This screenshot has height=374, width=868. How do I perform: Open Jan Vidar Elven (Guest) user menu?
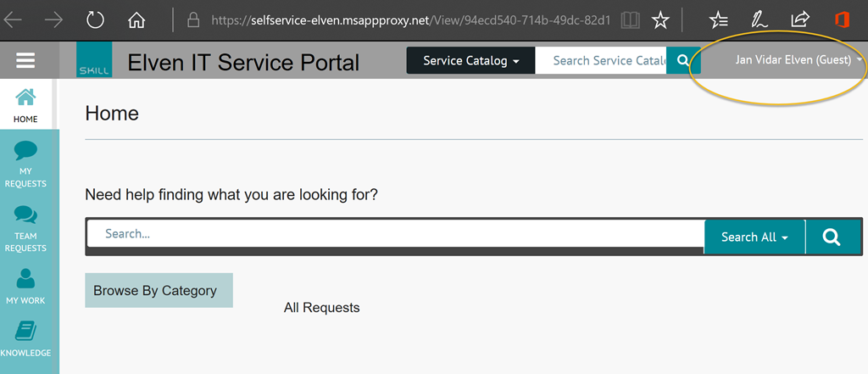[798, 60]
